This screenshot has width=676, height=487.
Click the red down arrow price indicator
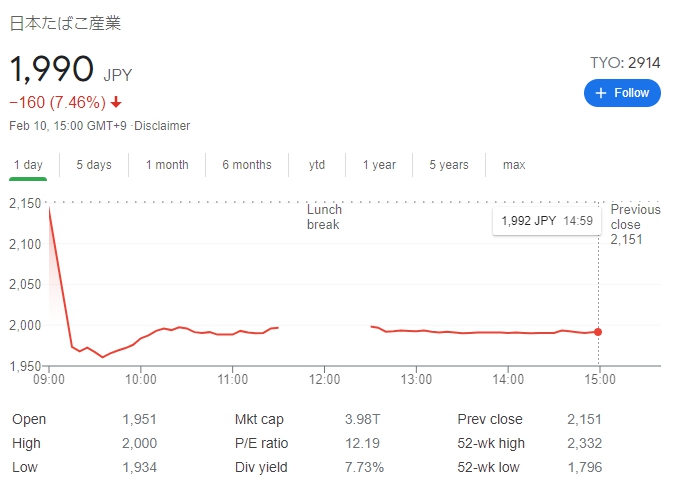coord(116,102)
